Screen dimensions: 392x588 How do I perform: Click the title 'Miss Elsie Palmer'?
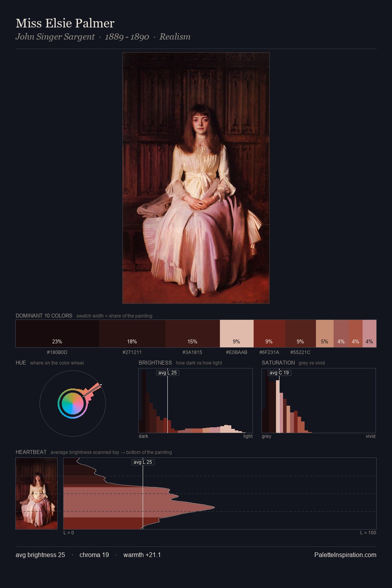click(65, 23)
